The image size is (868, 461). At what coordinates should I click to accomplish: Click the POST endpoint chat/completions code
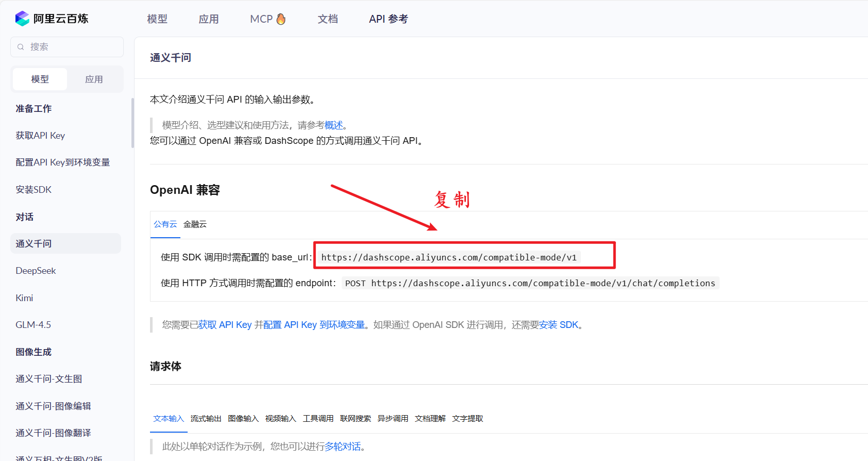530,283
